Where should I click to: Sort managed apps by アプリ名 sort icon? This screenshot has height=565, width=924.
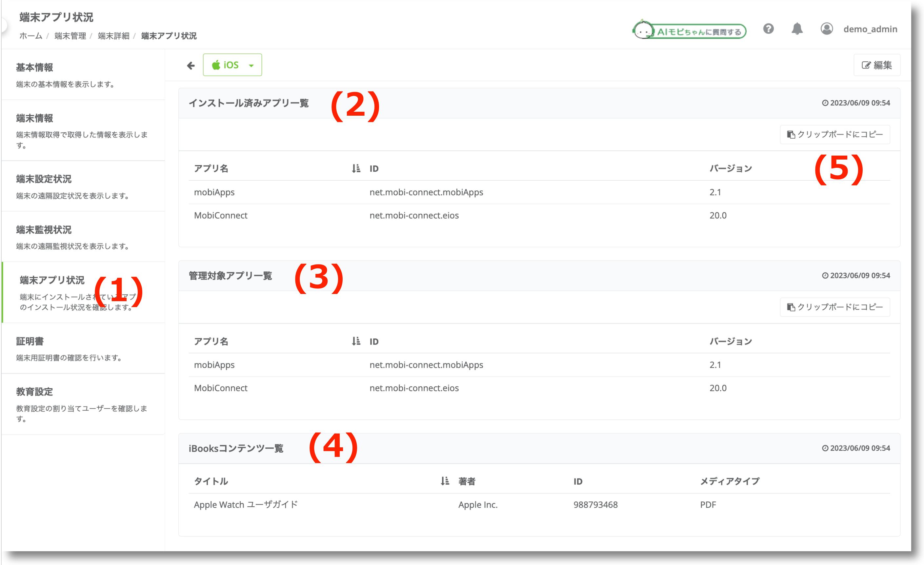356,341
